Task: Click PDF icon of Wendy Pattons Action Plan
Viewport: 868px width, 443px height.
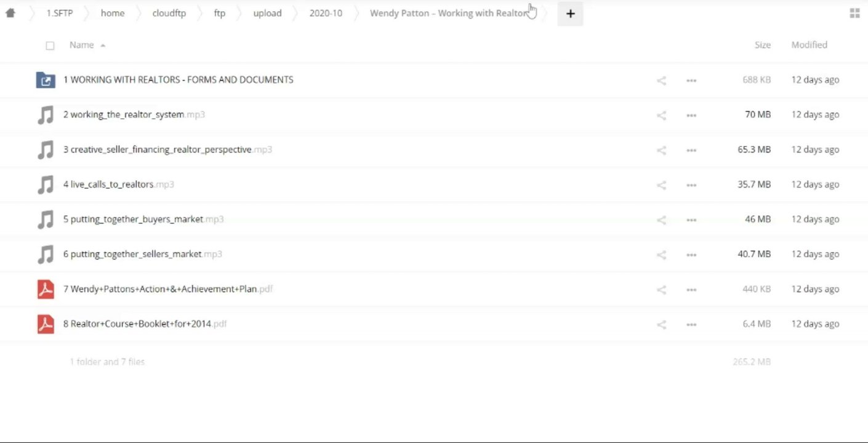Action: pos(46,289)
